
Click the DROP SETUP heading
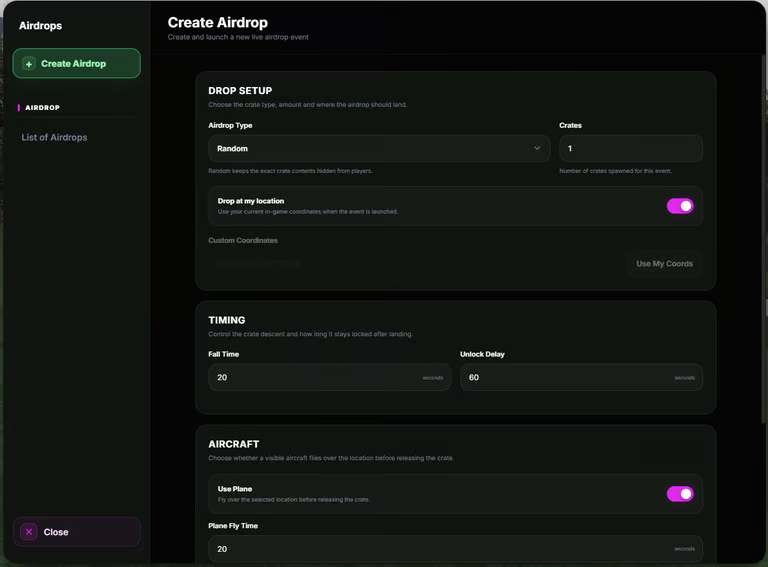coord(240,91)
